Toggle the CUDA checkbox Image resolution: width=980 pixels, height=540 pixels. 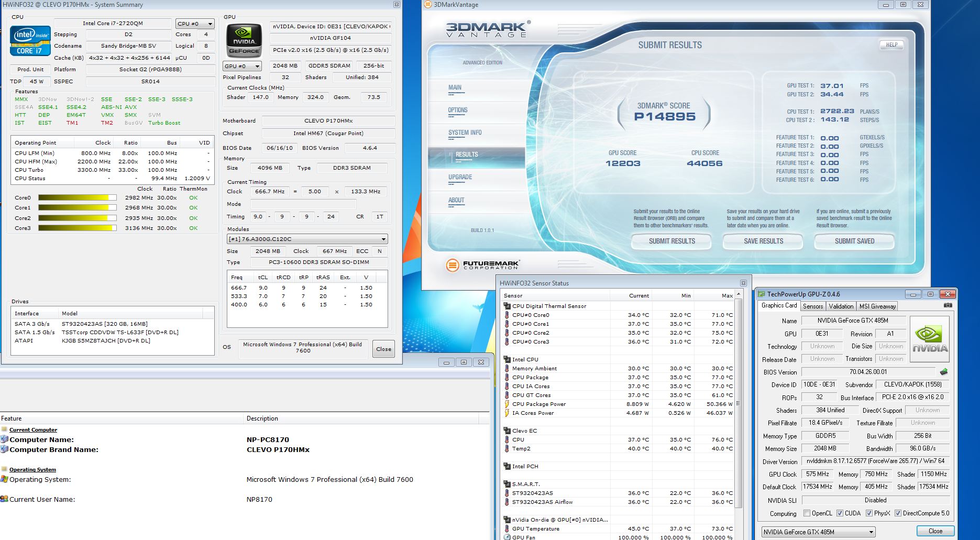[x=840, y=513]
